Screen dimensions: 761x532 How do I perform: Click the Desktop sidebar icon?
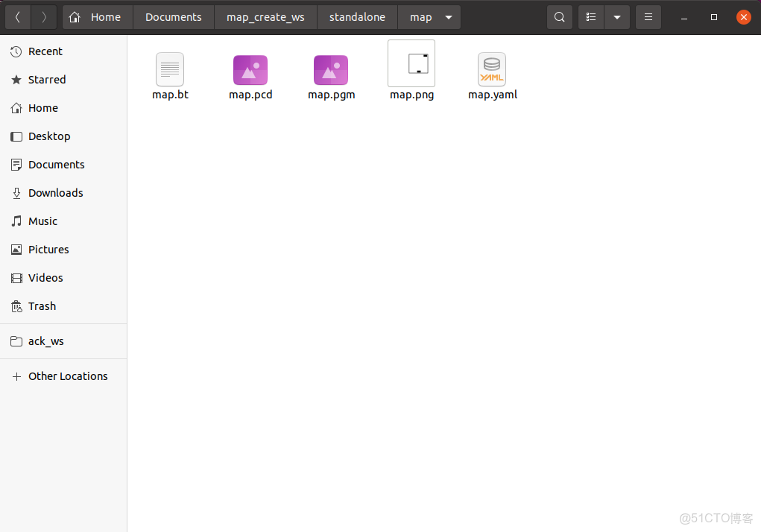tap(16, 136)
